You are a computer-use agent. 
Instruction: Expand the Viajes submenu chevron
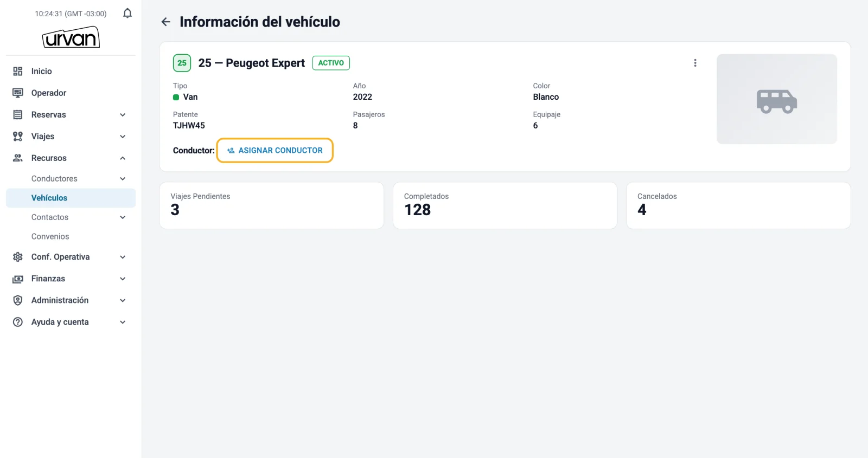(x=123, y=136)
